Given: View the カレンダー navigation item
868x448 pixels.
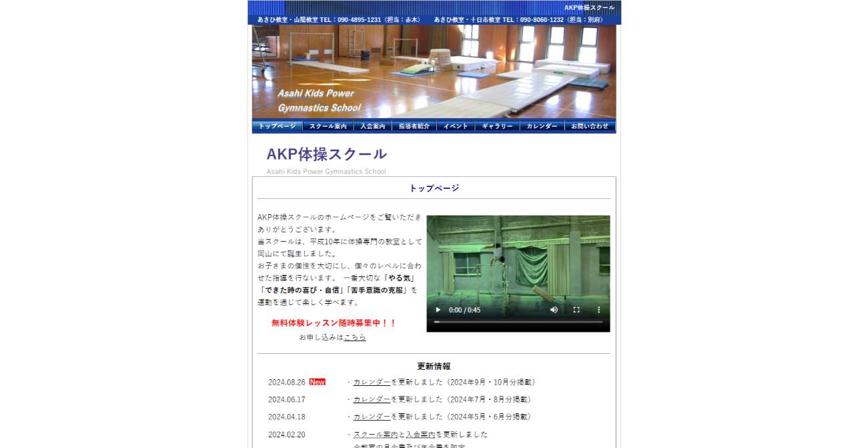Looking at the screenshot, I should tap(541, 126).
